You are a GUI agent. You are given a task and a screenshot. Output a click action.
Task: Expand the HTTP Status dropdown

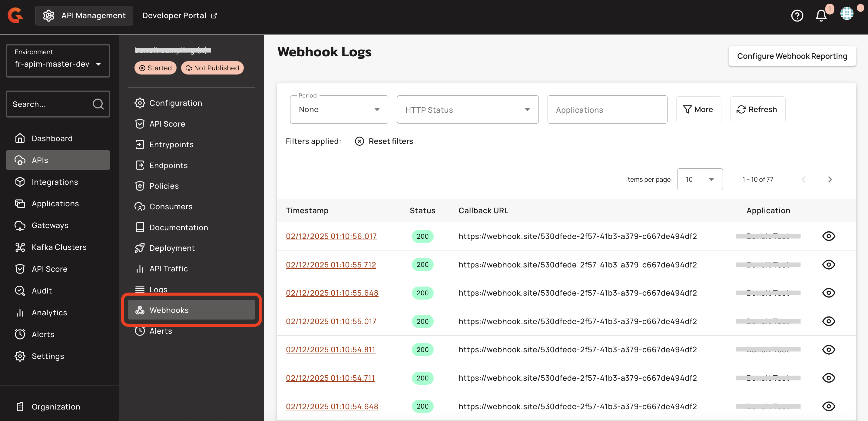tap(467, 110)
